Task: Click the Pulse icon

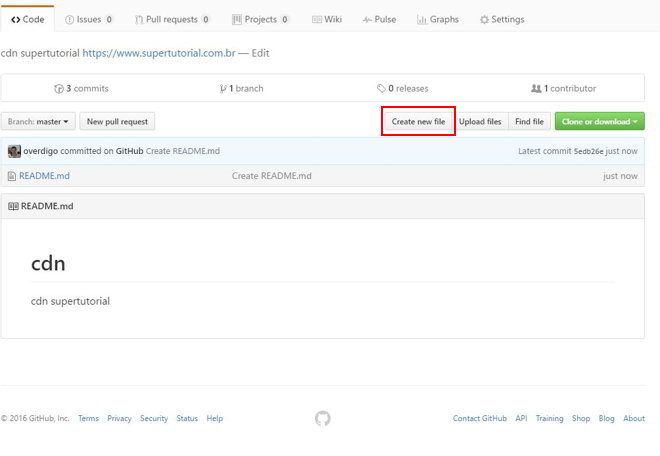Action: coord(367,20)
